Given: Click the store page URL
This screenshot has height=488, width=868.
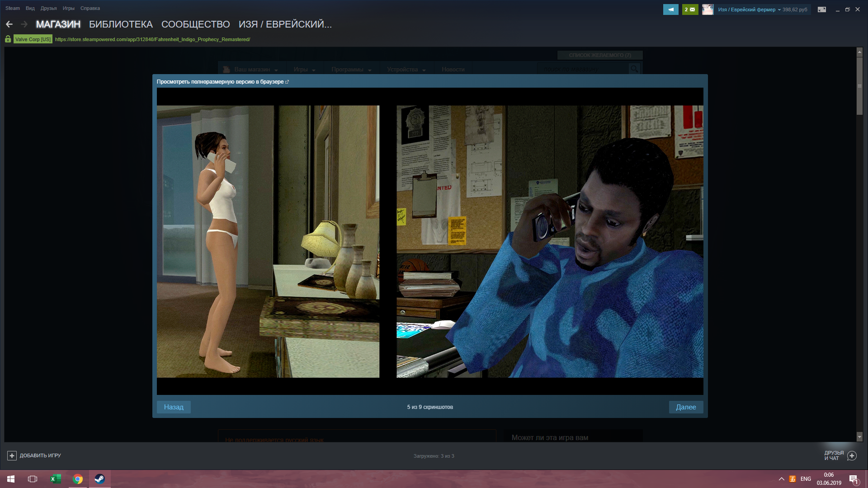Looking at the screenshot, I should pyautogui.click(x=152, y=39).
